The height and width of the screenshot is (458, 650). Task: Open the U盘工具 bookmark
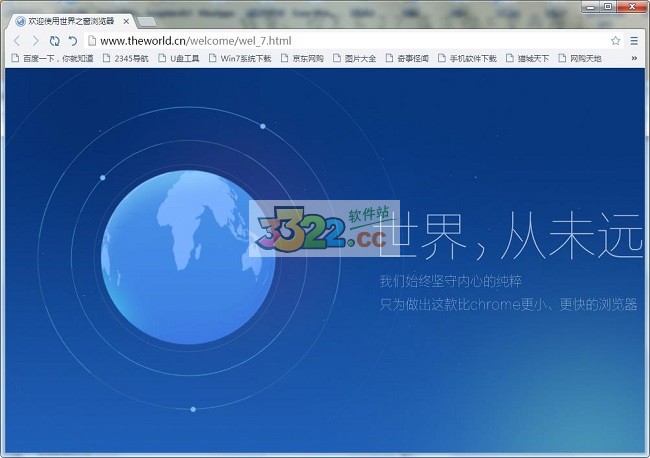click(179, 58)
